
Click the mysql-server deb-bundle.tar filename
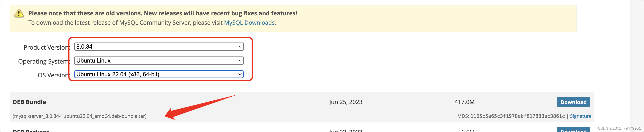(x=80, y=116)
